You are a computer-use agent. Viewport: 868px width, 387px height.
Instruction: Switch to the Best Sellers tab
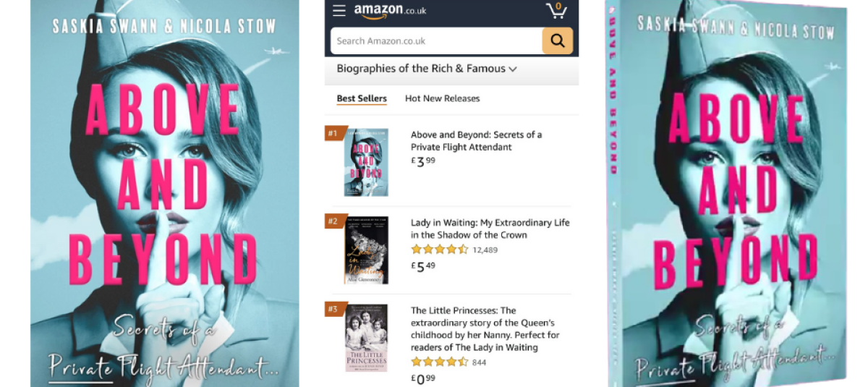[362, 98]
